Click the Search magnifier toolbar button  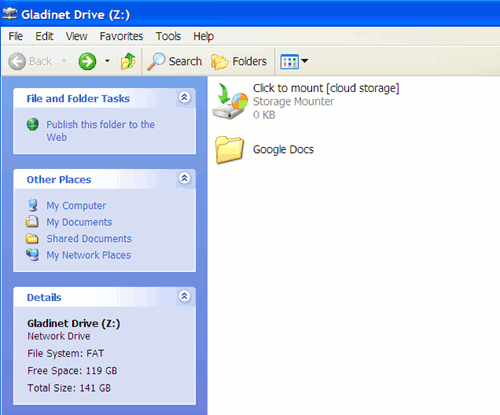point(175,61)
